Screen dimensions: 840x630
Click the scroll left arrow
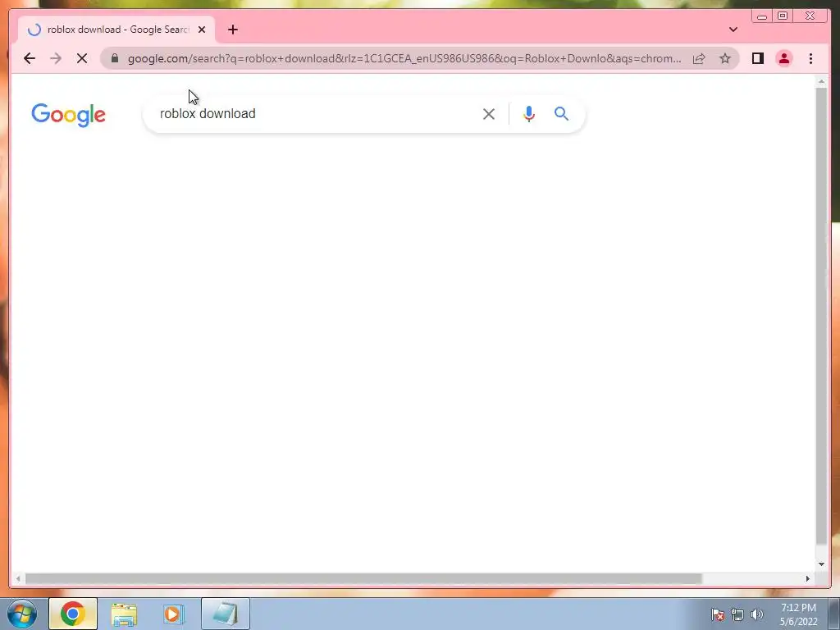coord(18,578)
